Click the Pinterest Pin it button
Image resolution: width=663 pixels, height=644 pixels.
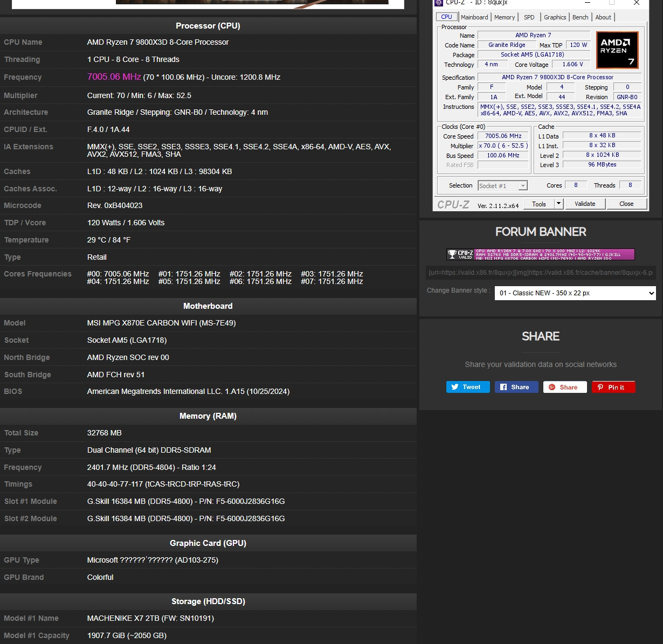pos(613,387)
